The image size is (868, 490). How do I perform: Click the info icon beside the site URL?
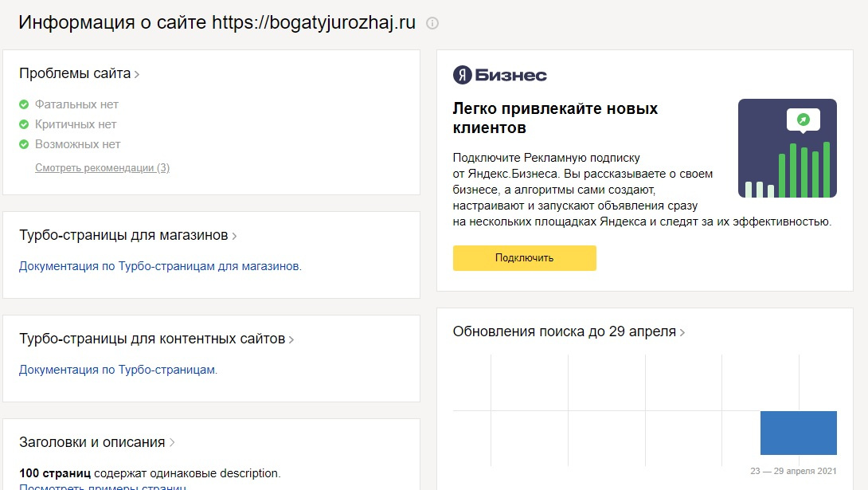click(x=432, y=23)
